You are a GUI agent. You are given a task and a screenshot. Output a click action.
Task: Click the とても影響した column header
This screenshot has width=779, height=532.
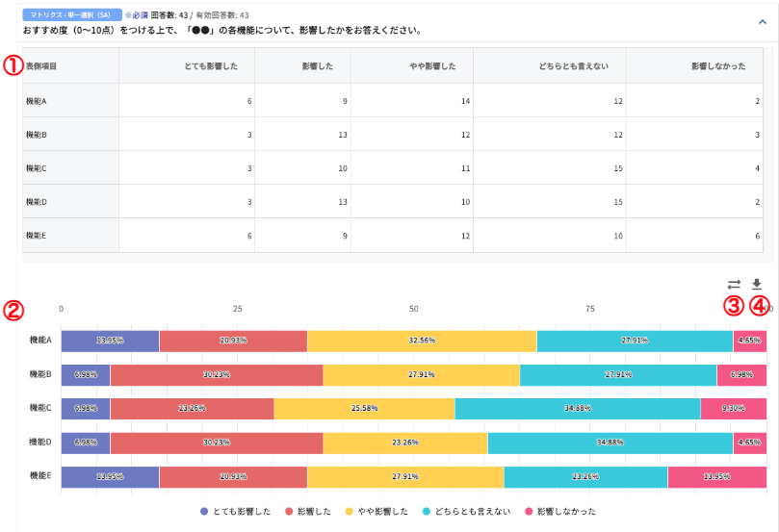[187, 66]
